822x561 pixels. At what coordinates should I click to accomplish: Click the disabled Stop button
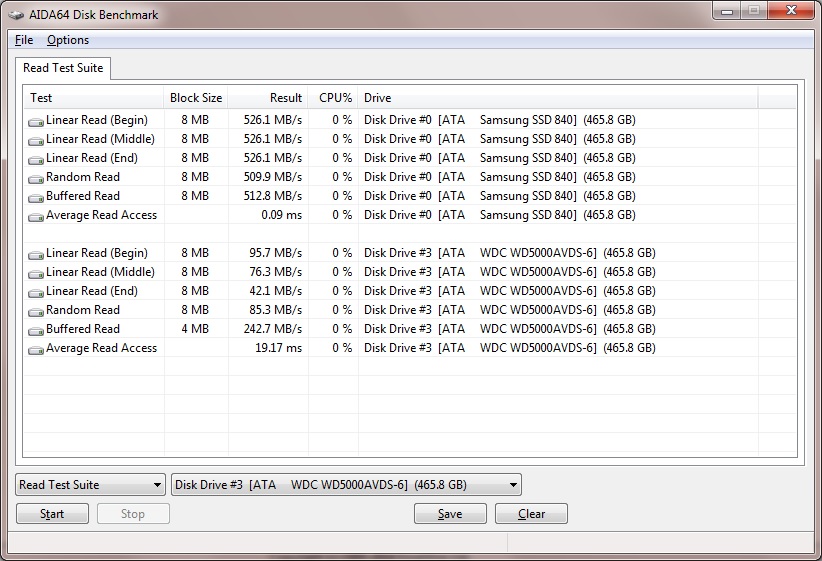(x=133, y=514)
